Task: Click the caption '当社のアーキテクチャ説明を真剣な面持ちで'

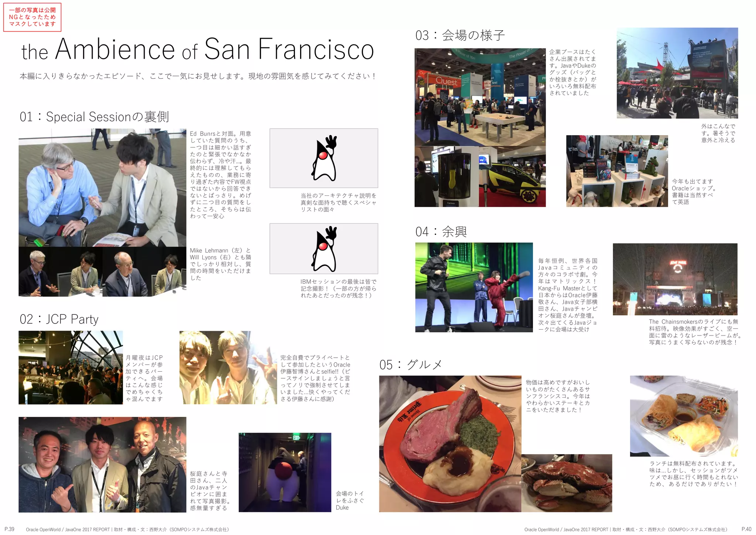Action: tap(339, 202)
